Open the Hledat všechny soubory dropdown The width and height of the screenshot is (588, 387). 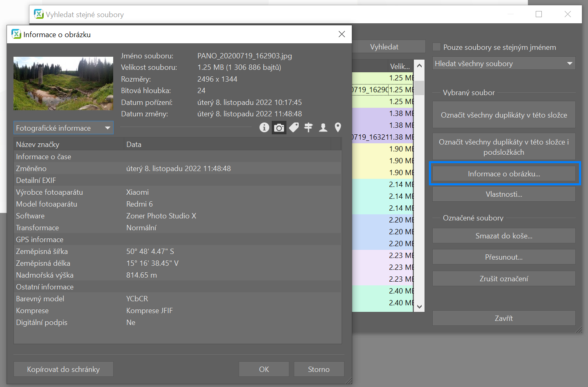point(504,63)
